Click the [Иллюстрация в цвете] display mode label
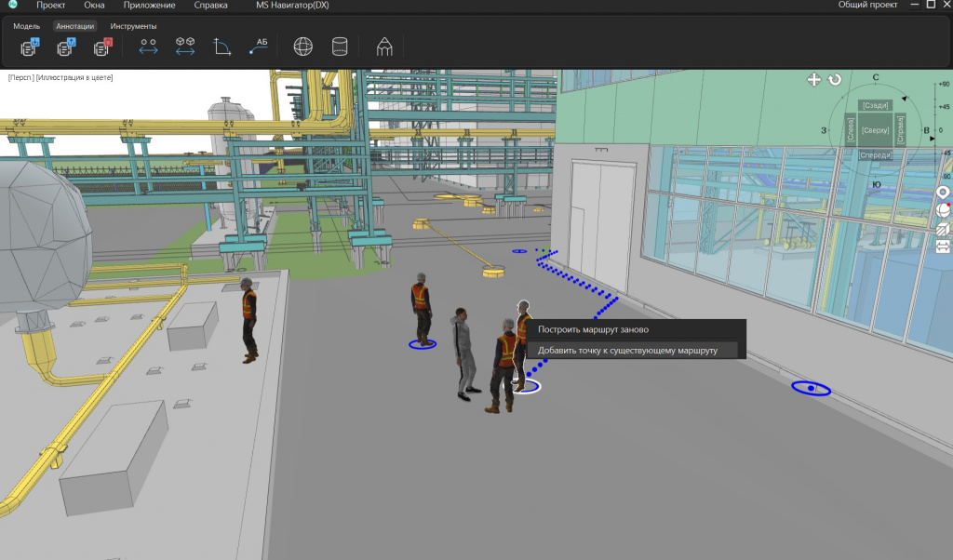953x560 pixels. (74, 78)
